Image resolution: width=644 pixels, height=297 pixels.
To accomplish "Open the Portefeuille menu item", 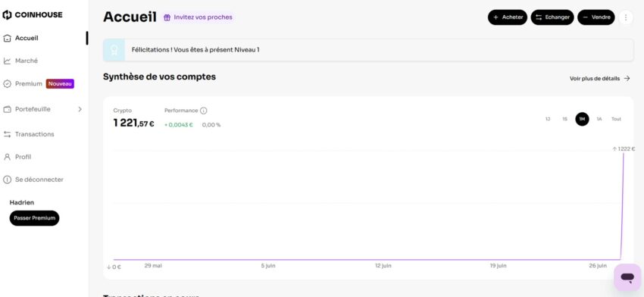I will 33,109.
